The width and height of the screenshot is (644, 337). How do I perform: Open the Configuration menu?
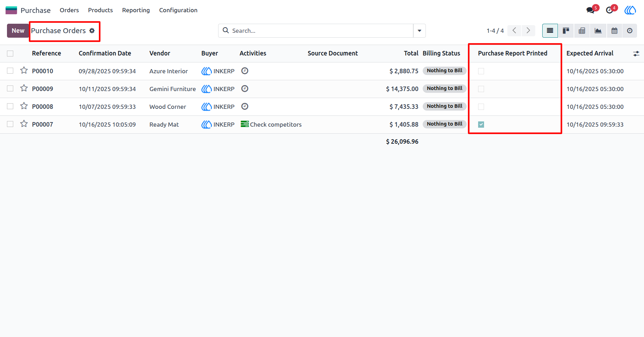point(178,10)
